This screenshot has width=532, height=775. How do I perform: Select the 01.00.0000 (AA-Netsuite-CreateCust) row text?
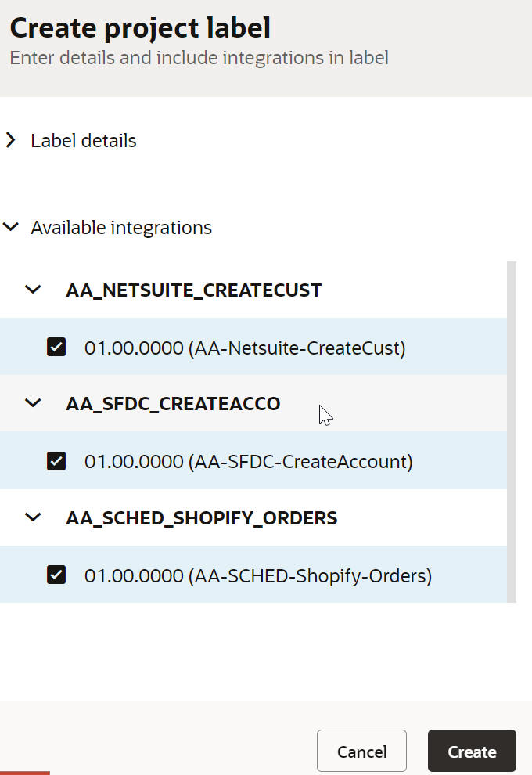[245, 348]
